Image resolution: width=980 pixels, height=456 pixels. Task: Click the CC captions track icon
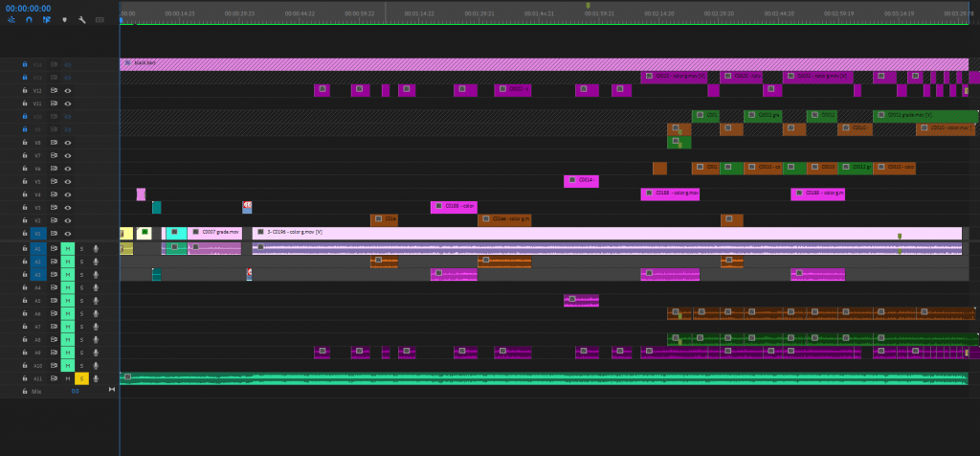point(100,19)
